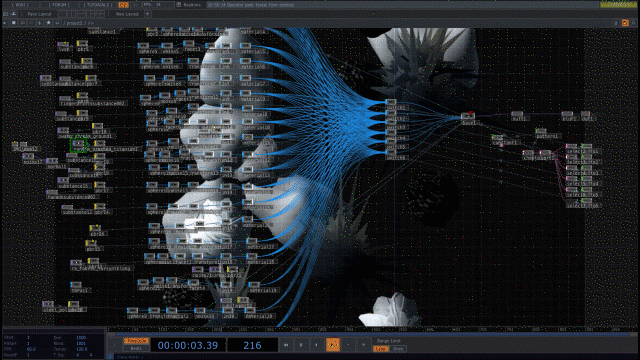Step back one frame with the minus button

(x=348, y=345)
